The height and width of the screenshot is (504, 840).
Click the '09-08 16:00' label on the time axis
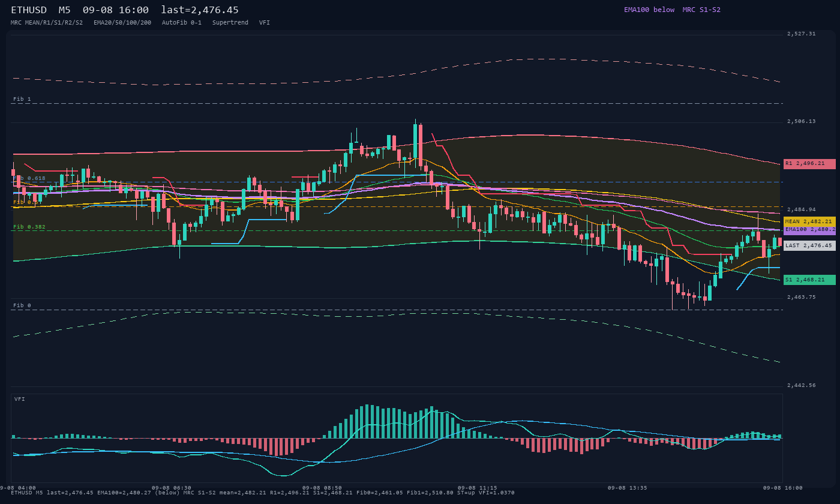[782, 488]
